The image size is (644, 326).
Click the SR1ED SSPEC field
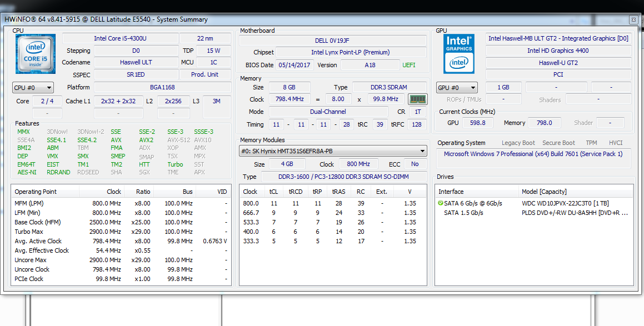136,75
